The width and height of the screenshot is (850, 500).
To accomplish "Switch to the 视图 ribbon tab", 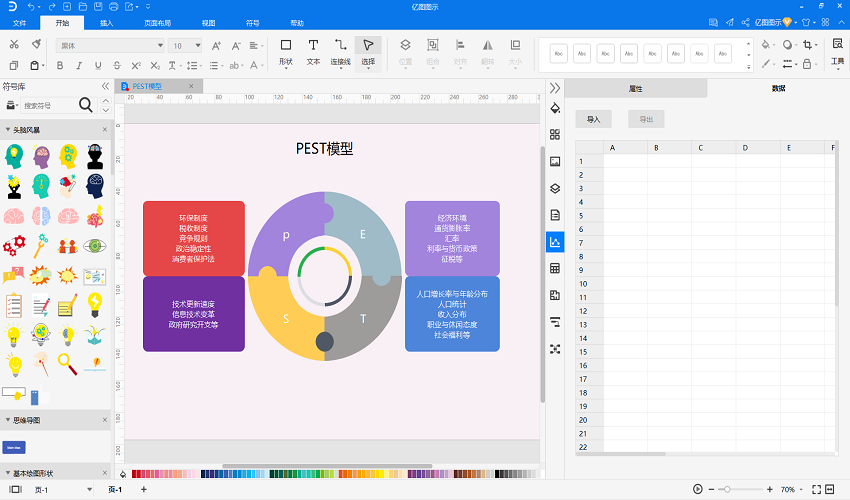I will 208,23.
